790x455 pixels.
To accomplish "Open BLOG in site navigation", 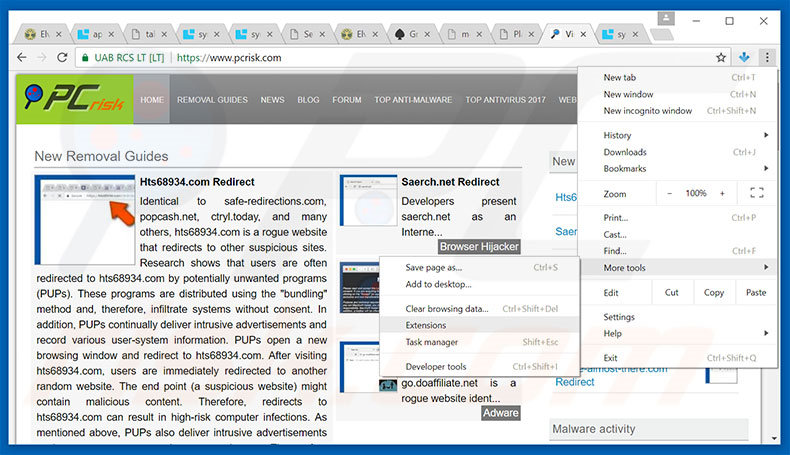I will click(x=308, y=100).
